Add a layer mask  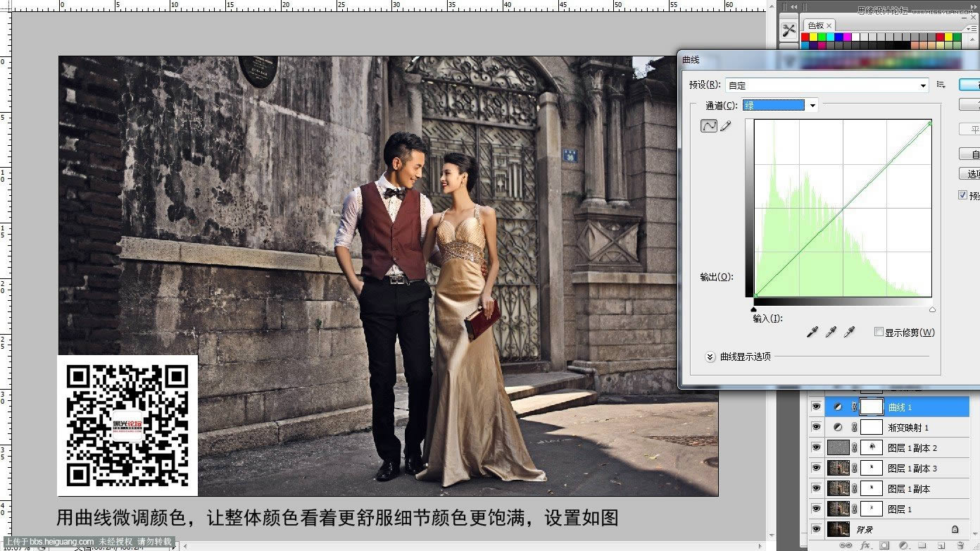pos(884,545)
